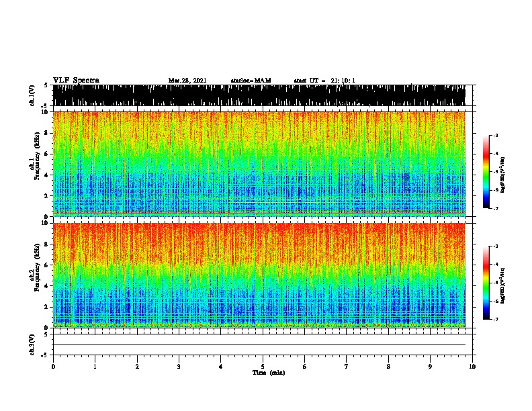Click the ch.1 "Frequency (kHz)" axis label

click(x=37, y=156)
